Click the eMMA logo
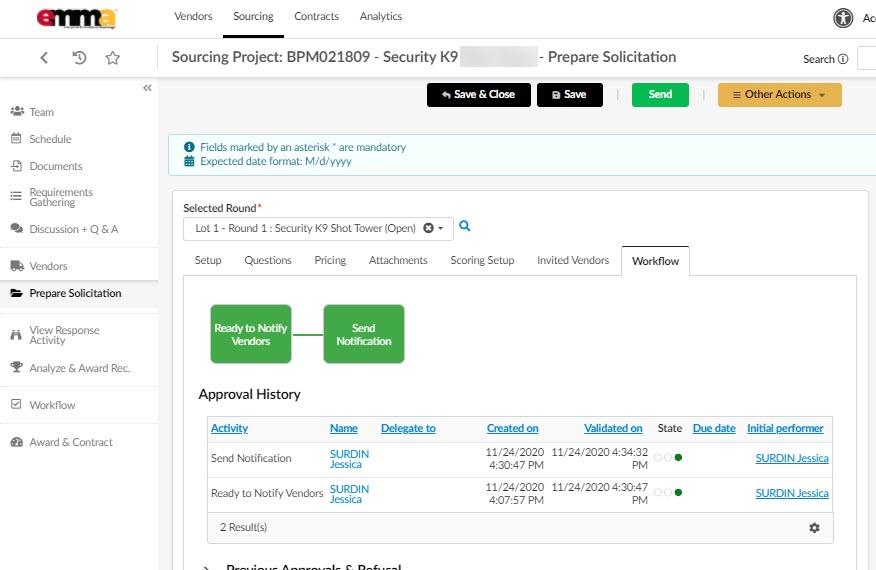This screenshot has width=876, height=570. (x=76, y=18)
